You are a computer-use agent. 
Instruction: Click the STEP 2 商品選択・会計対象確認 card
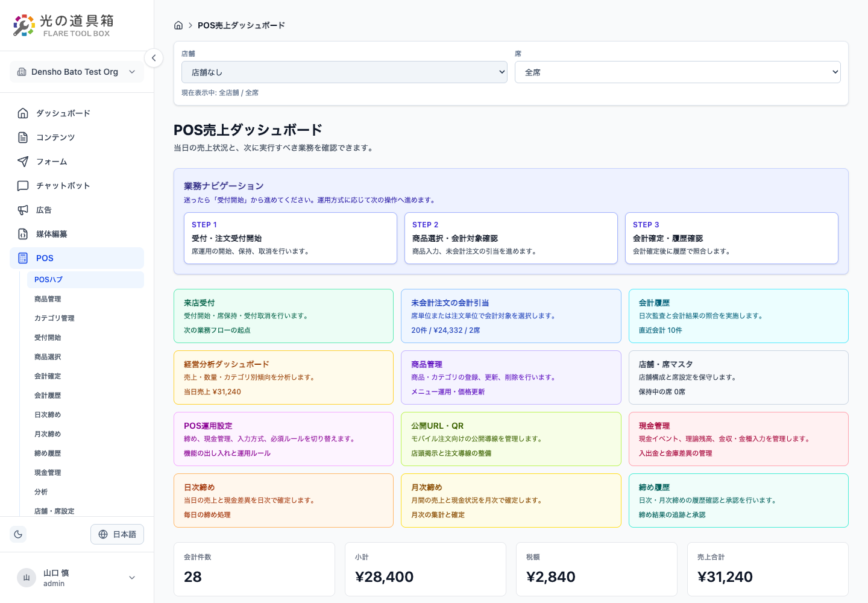coord(511,238)
